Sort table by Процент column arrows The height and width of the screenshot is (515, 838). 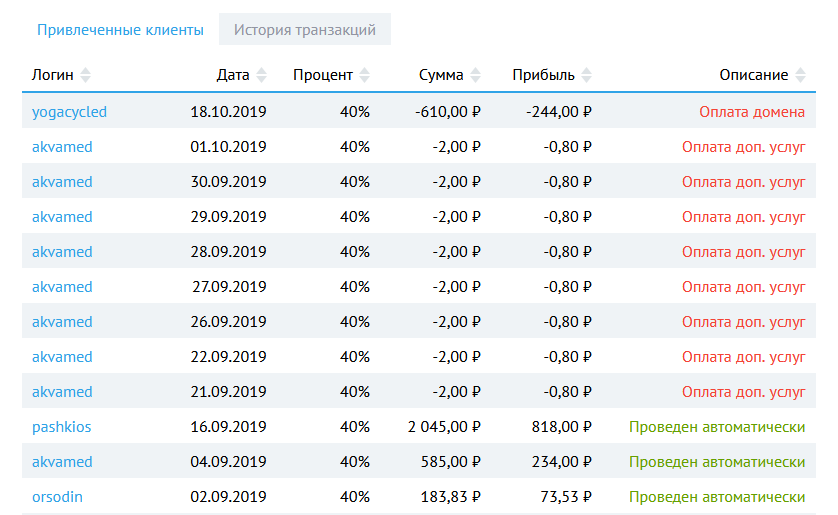click(364, 75)
